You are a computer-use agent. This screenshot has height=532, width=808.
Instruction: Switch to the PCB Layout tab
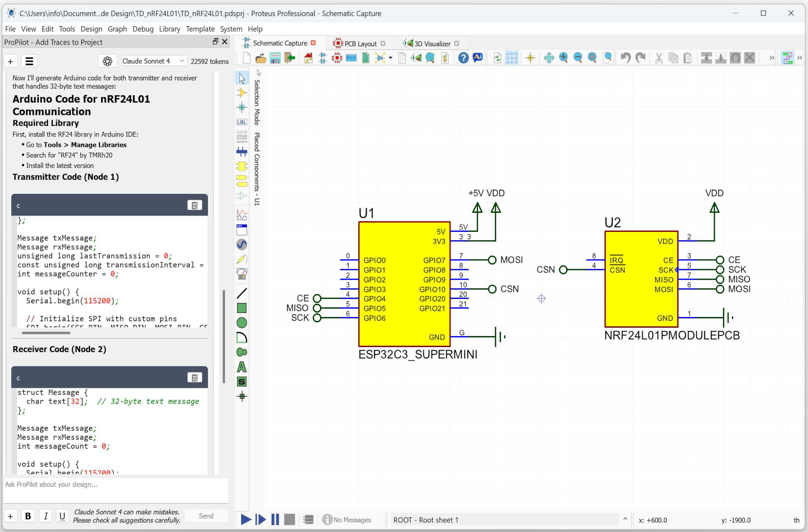[360, 44]
